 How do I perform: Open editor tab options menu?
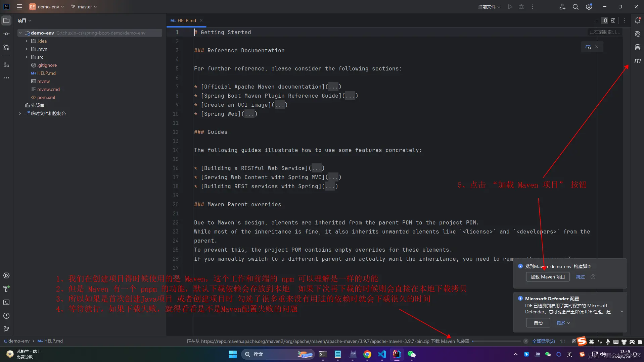coord(624,20)
